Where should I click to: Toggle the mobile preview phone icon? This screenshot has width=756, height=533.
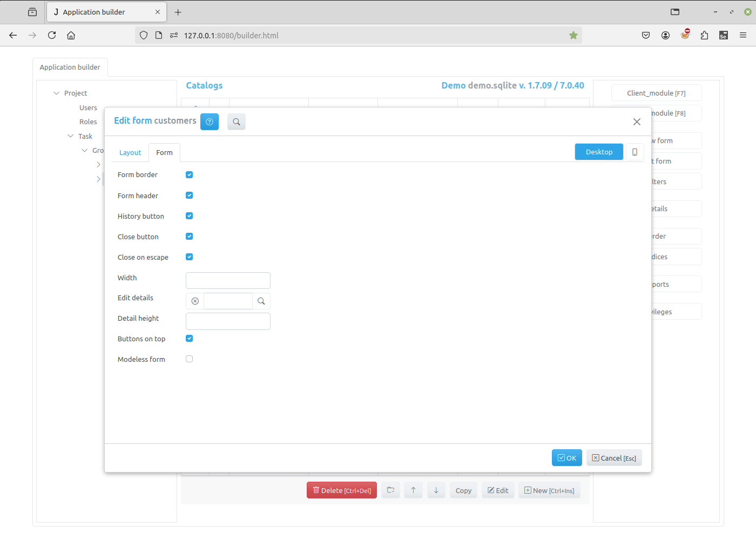(x=634, y=152)
